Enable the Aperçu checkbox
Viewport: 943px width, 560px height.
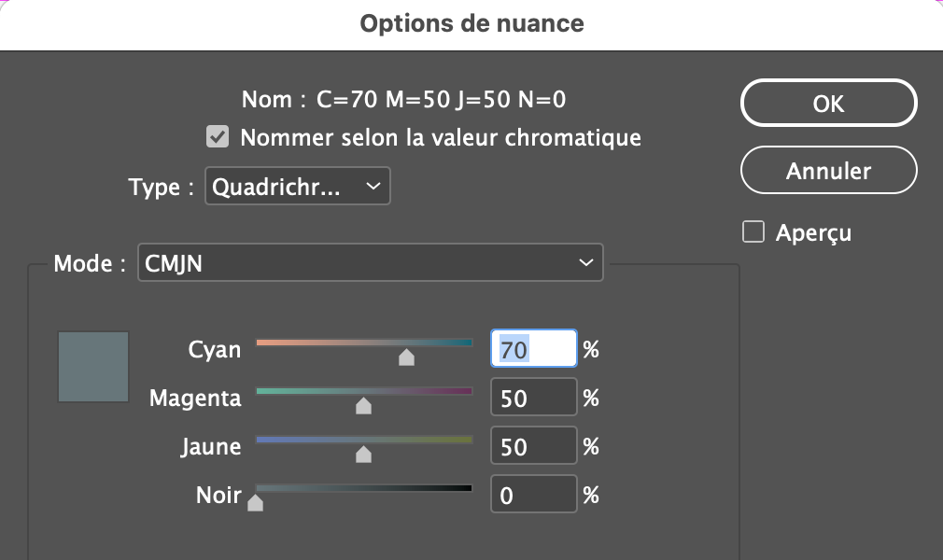tap(753, 232)
